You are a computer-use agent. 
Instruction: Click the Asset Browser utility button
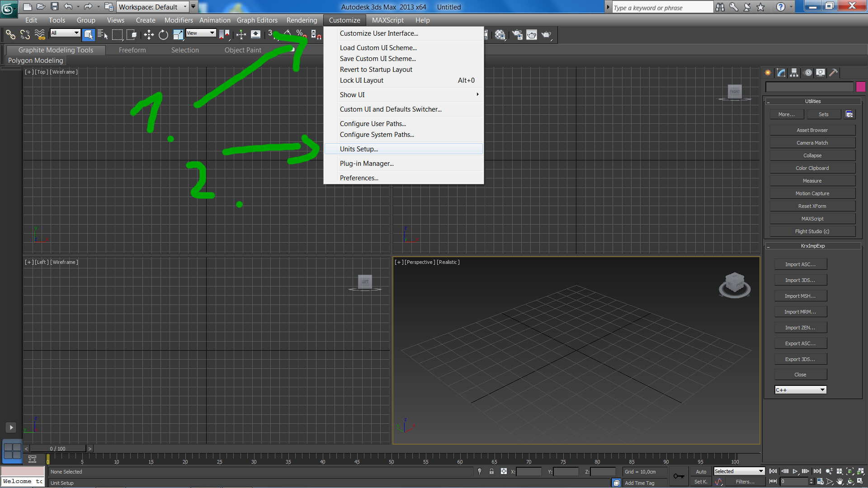[812, 130]
